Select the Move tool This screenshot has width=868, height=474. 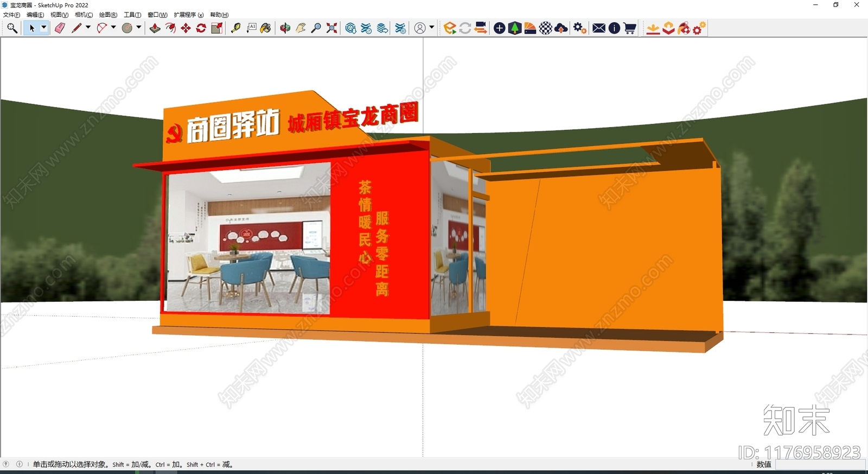click(186, 28)
